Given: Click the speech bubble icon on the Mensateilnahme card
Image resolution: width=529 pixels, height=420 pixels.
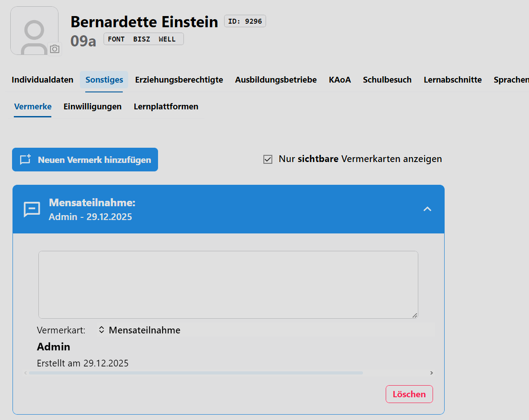Looking at the screenshot, I should point(31,209).
